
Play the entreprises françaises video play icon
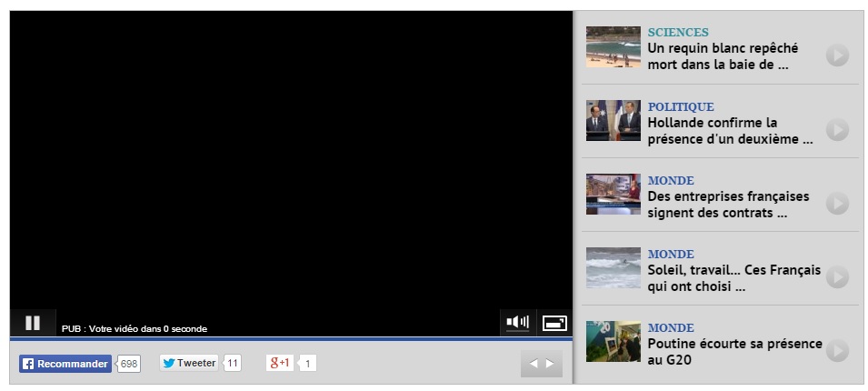pyautogui.click(x=838, y=204)
